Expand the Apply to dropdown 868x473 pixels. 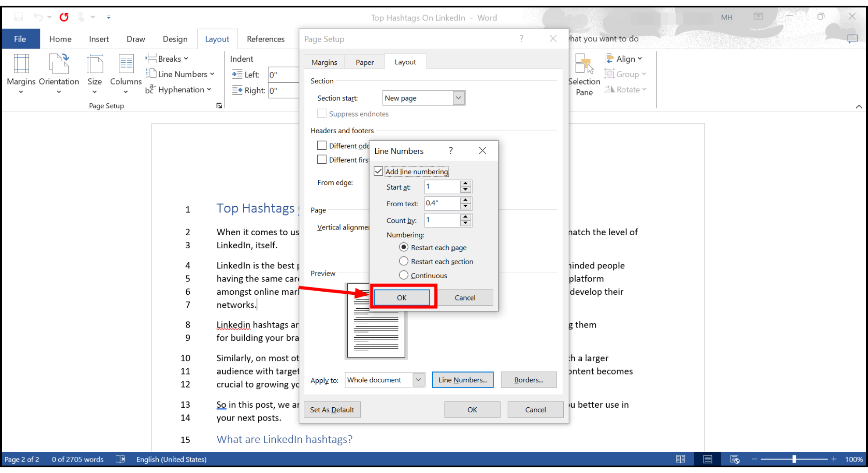click(x=418, y=380)
